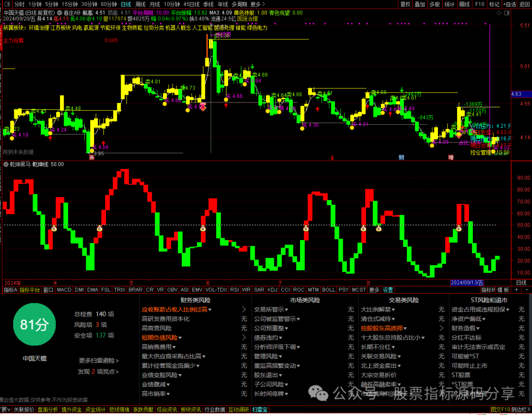Click the 财 event marker
Image resolution: width=532 pixels, height=415 pixels.
(401, 158)
